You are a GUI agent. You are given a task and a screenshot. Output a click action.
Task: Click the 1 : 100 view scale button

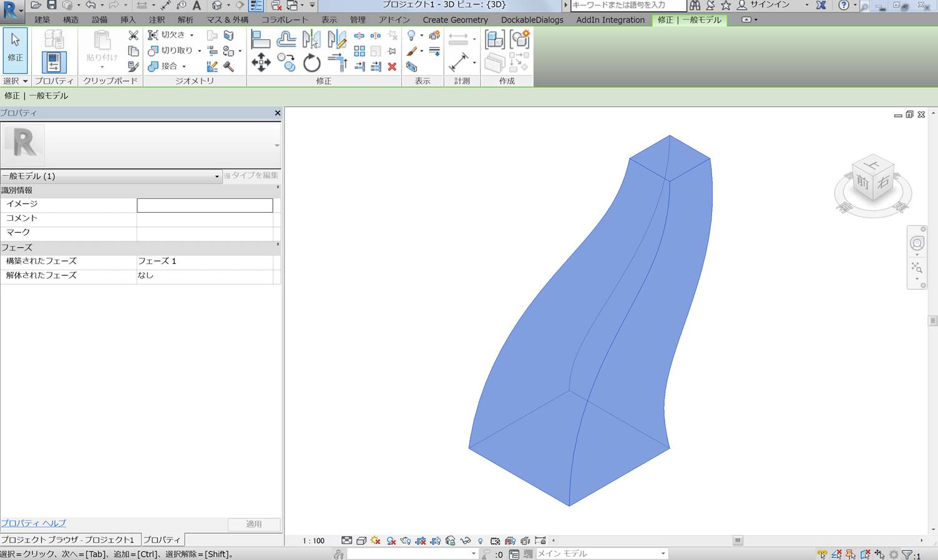(314, 541)
